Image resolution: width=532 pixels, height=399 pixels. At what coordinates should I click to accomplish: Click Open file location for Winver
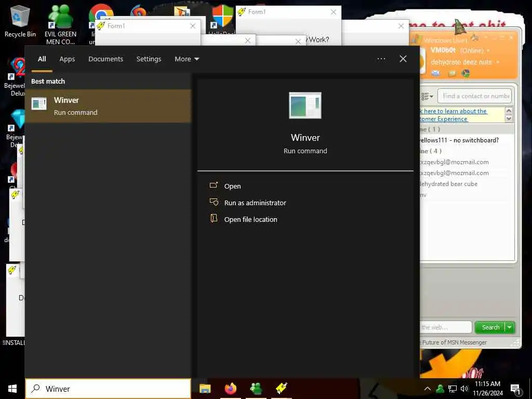coord(251,219)
